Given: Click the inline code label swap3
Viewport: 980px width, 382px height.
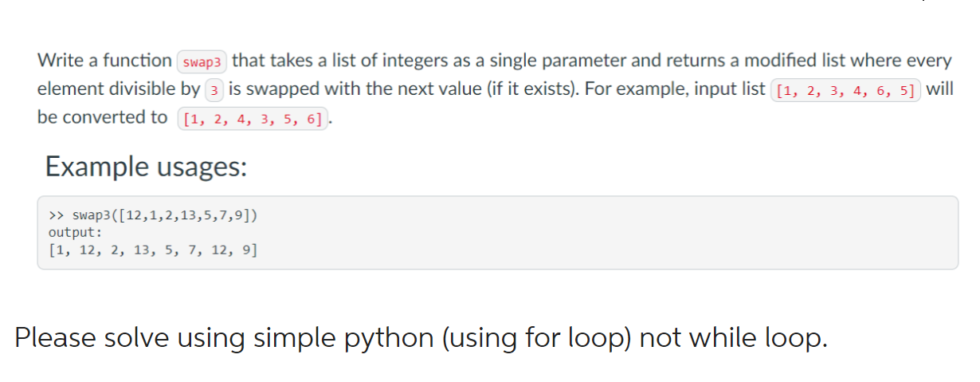Looking at the screenshot, I should [202, 61].
